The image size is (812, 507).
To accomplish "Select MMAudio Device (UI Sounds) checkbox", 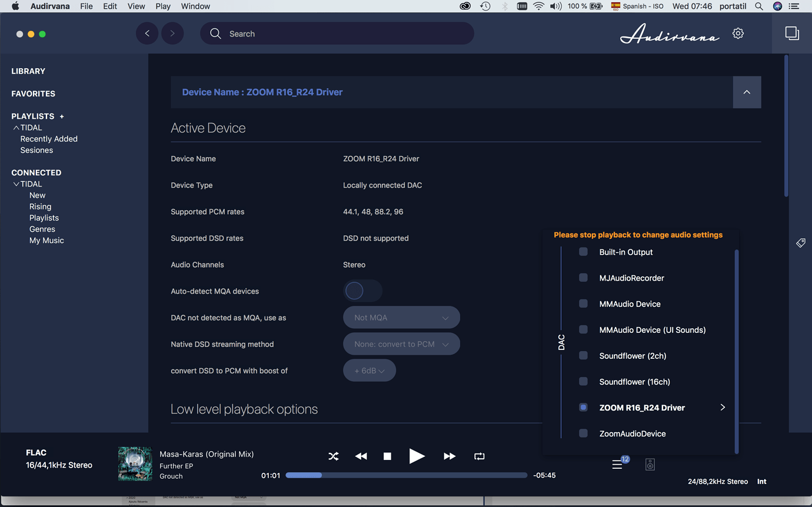I will [583, 329].
